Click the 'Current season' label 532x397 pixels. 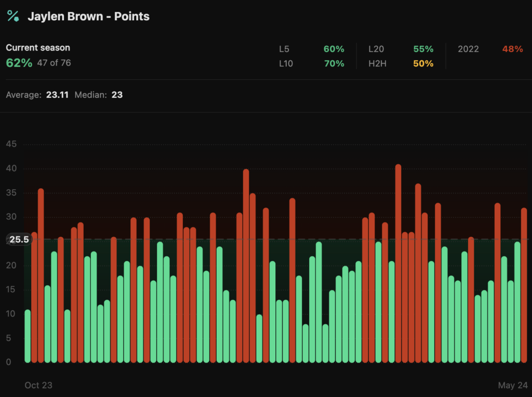38,47
